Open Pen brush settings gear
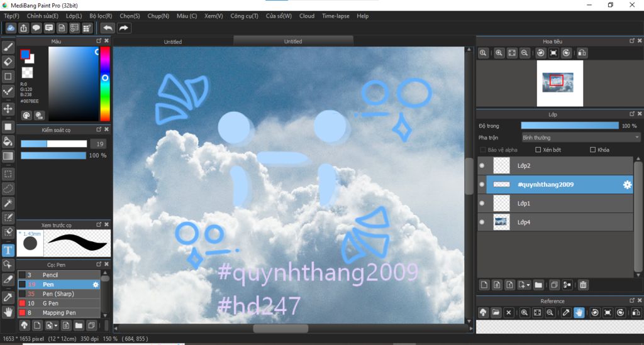 click(96, 284)
